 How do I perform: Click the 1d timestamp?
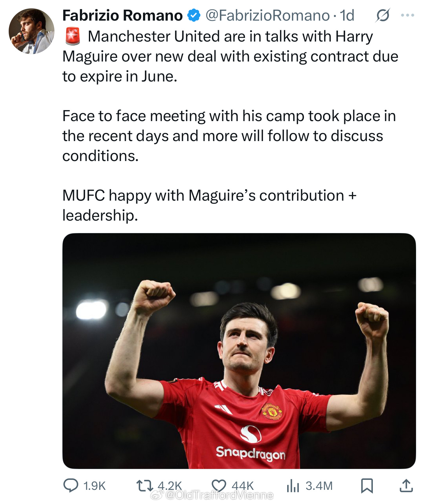tap(347, 15)
